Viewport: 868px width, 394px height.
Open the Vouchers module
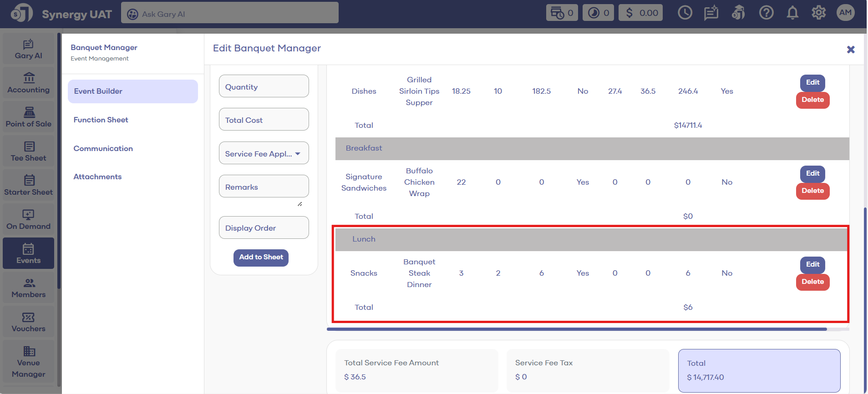28,322
